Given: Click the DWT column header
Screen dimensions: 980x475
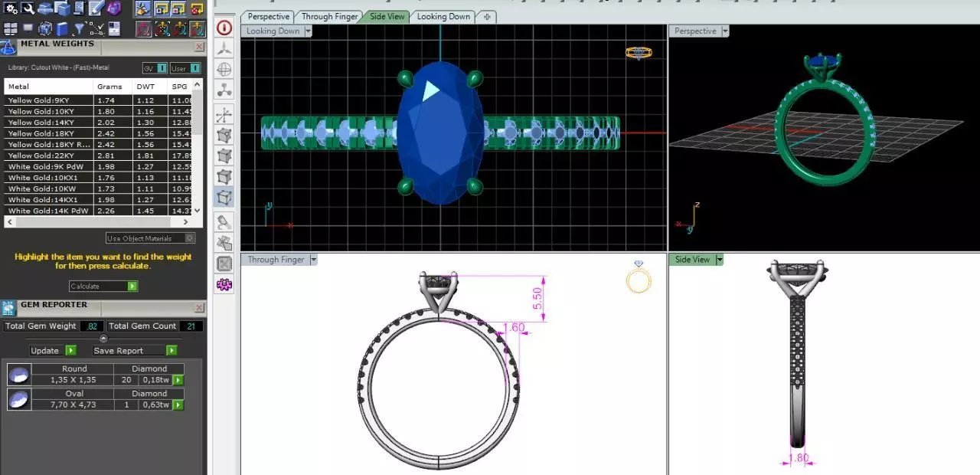Looking at the screenshot, I should tap(151, 87).
